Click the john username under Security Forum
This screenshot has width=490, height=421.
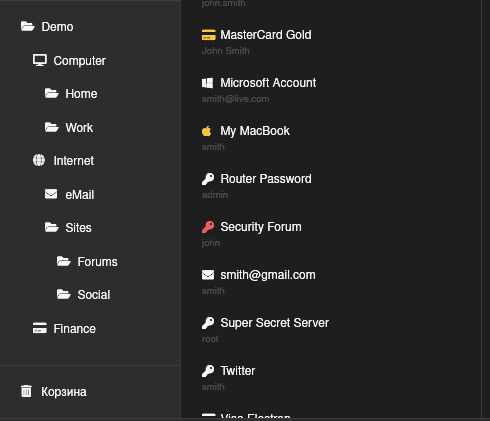click(x=211, y=243)
